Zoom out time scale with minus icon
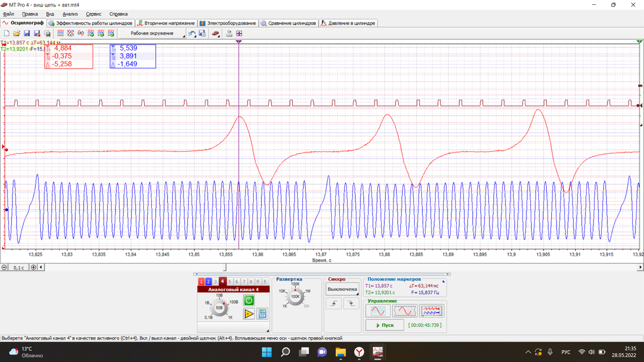 pos(5,267)
